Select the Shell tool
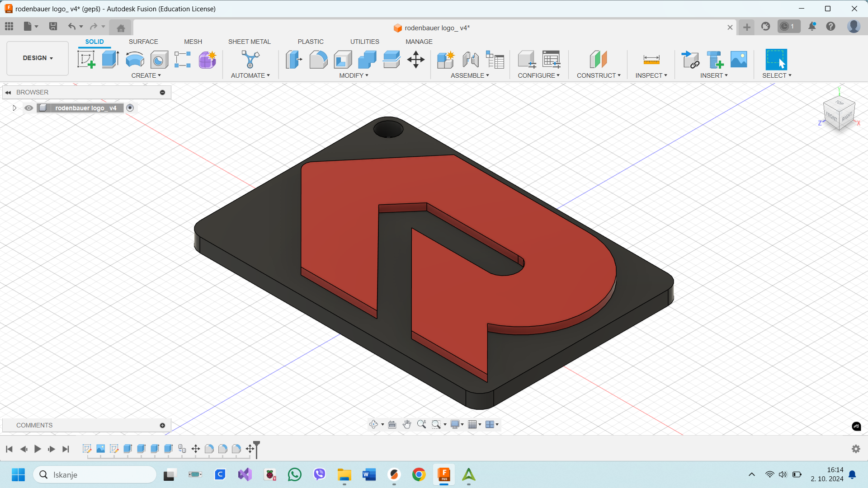Image resolution: width=868 pixels, height=488 pixels. coord(343,60)
